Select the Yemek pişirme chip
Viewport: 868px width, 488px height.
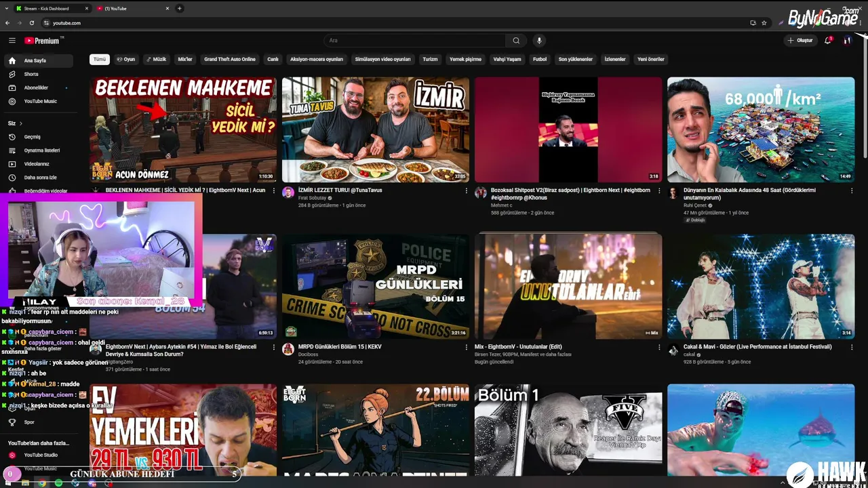pos(465,59)
